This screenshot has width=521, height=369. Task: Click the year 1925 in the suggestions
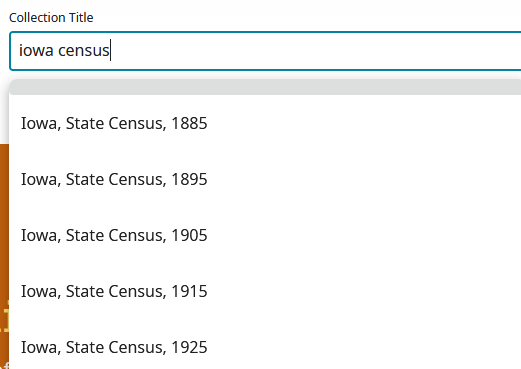[x=189, y=347]
